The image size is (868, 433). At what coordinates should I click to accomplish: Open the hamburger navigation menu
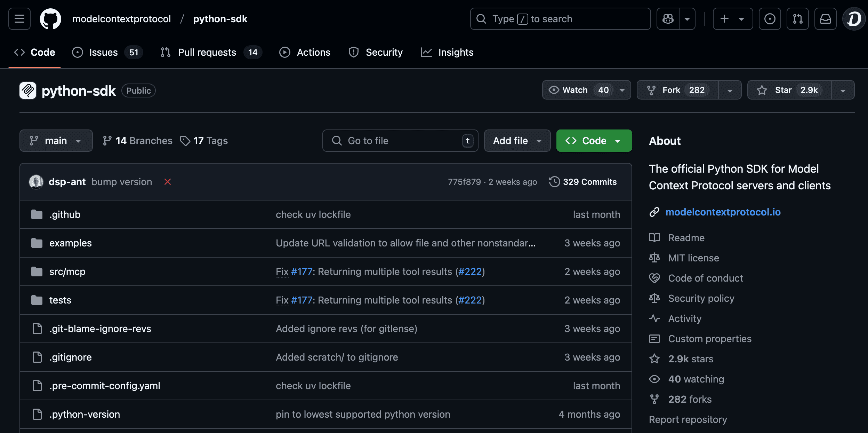point(19,19)
